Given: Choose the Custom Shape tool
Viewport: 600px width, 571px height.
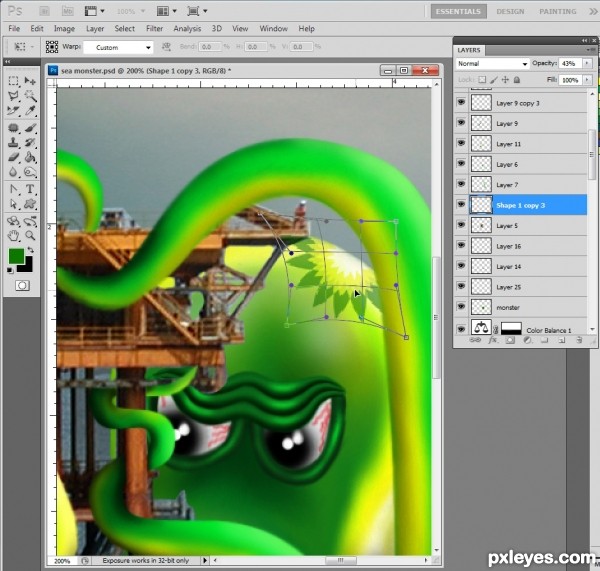Looking at the screenshot, I should (30, 204).
